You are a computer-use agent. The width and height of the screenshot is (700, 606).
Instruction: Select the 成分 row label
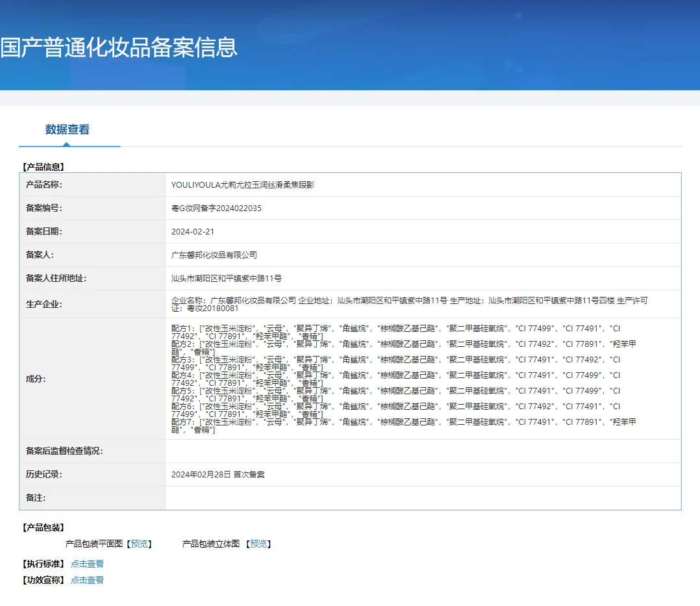[36, 379]
